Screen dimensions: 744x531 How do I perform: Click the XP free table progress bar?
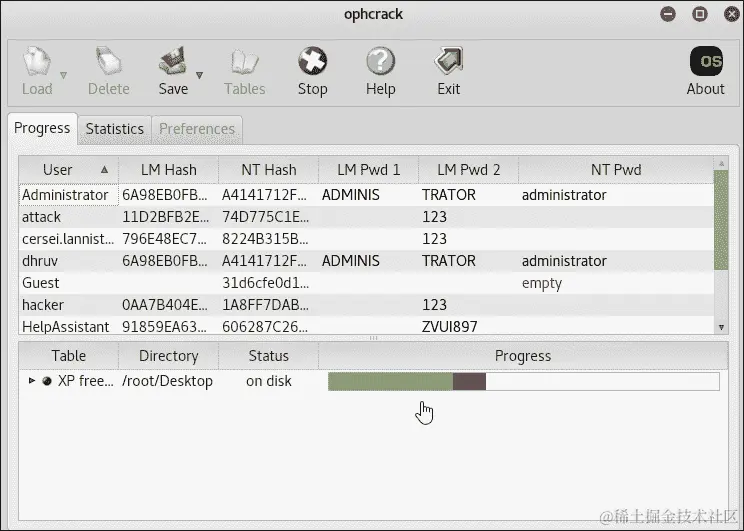(523, 382)
